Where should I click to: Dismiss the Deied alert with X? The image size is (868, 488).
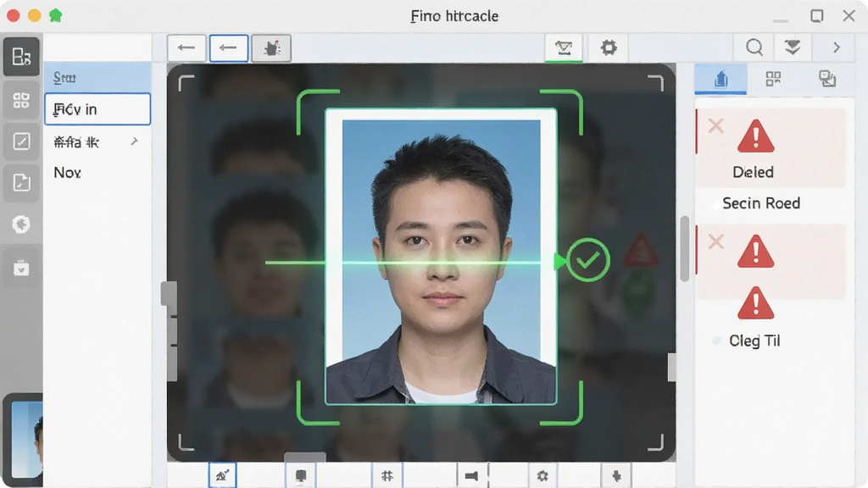(x=715, y=125)
